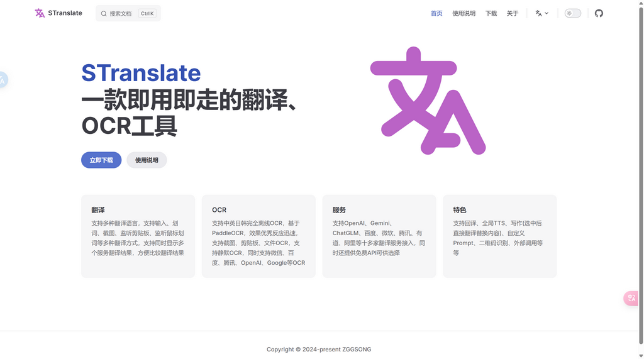Image resolution: width=644 pixels, height=359 pixels.
Task: Click the copyright text ZGGSONG in the footer
Action: tap(357, 349)
